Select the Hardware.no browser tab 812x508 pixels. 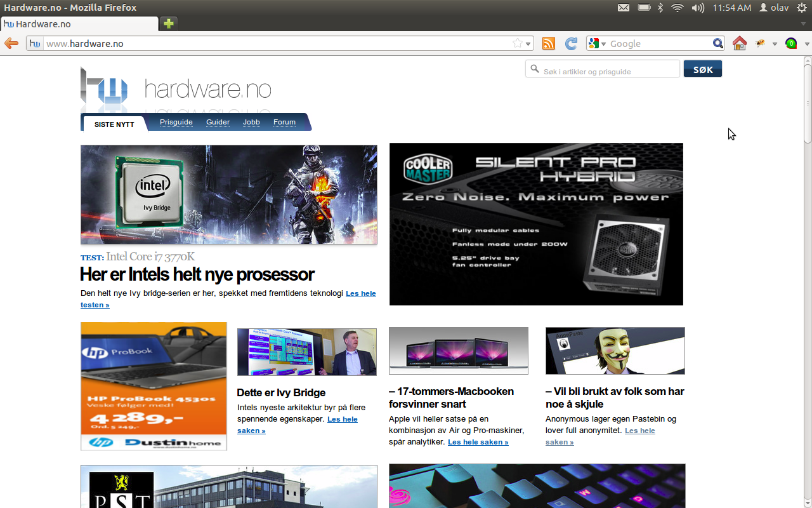click(79, 23)
